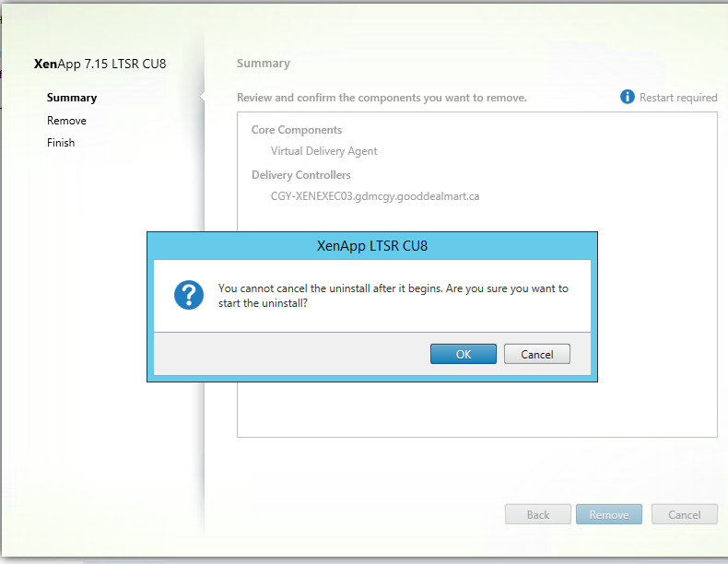
Task: Click the CGY-XENEXEC03 controller address
Action: (374, 196)
